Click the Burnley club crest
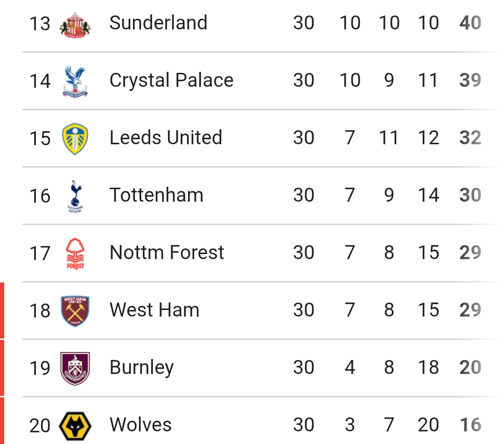Screen dimensions: 504x444 (75, 368)
